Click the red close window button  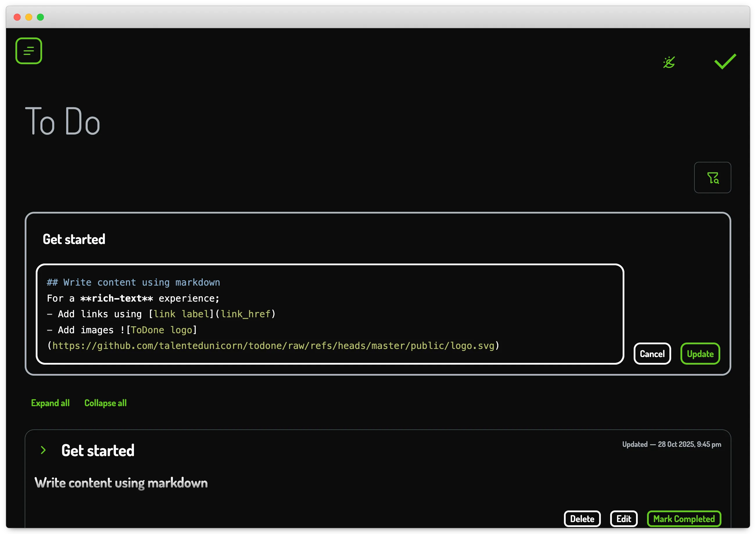point(17,17)
